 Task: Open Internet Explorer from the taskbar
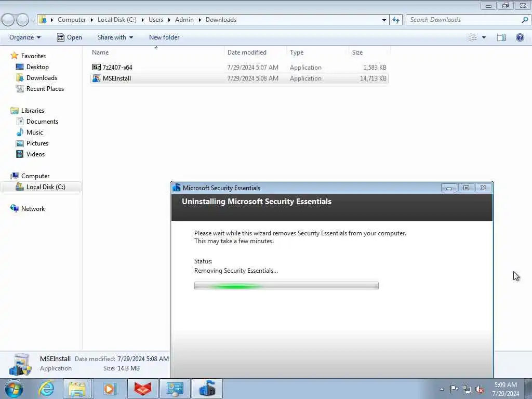pyautogui.click(x=46, y=389)
